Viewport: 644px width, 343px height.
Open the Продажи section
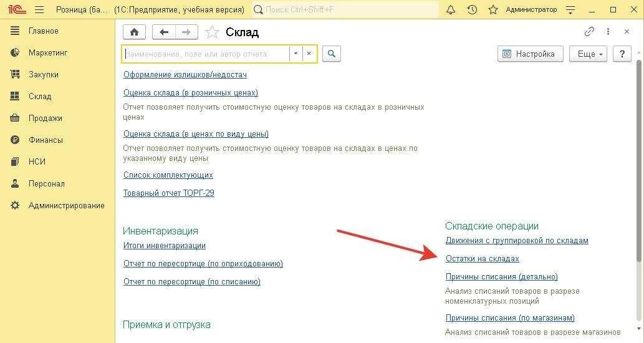click(45, 118)
